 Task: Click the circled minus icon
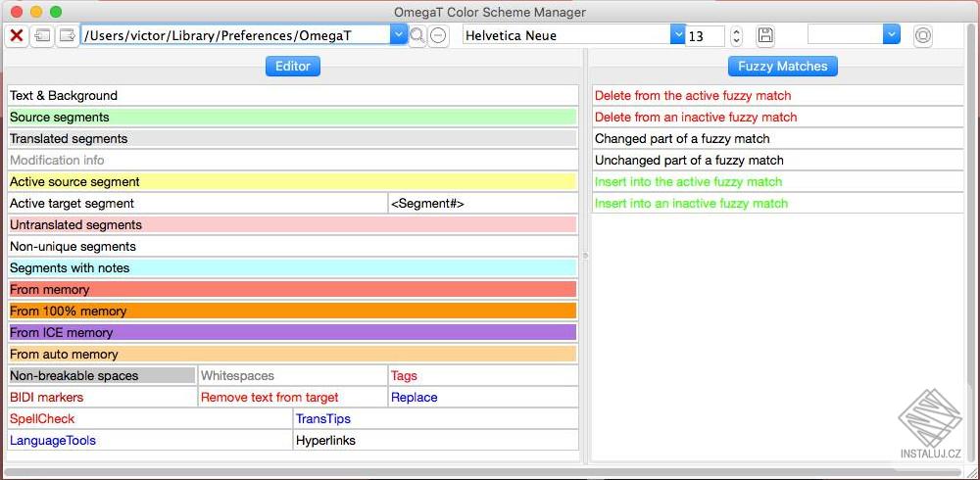(439, 35)
